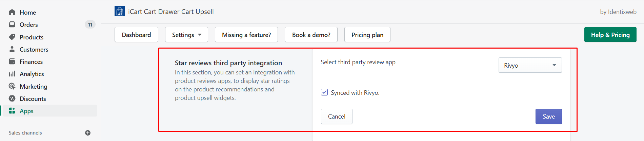Click the Apps grid icon

[x=12, y=111]
